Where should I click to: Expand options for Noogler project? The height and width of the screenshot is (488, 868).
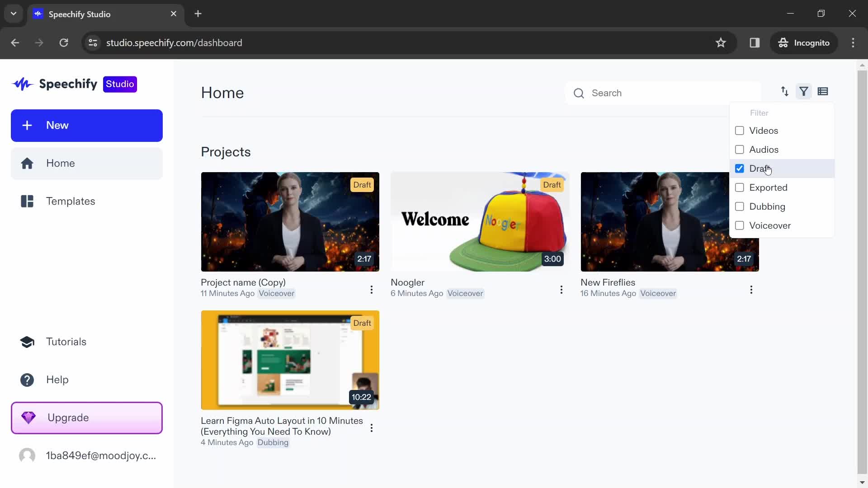pyautogui.click(x=561, y=289)
